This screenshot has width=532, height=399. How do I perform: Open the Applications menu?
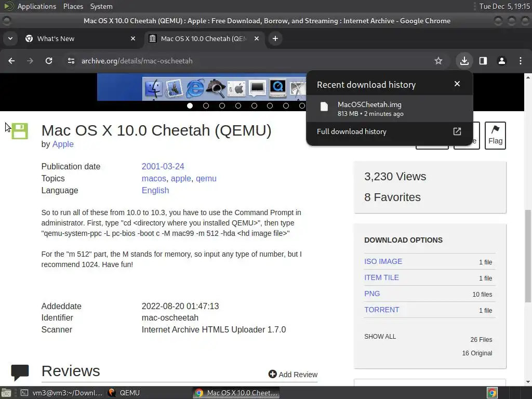(37, 6)
